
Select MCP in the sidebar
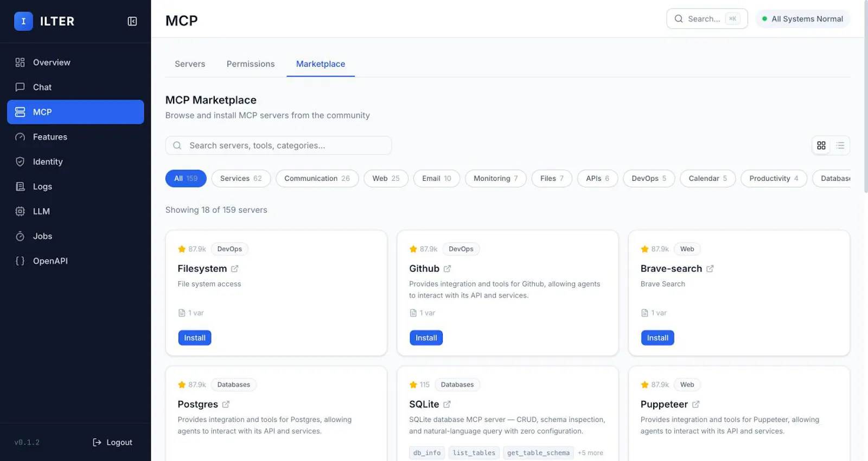pos(75,112)
